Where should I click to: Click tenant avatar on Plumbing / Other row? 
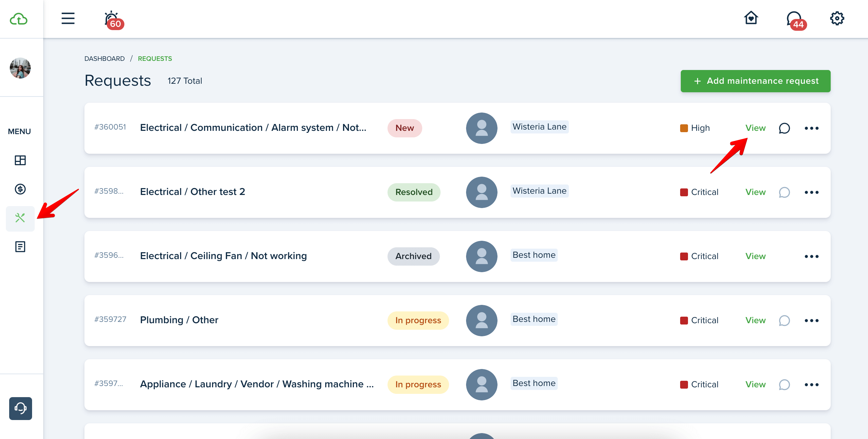point(481,320)
